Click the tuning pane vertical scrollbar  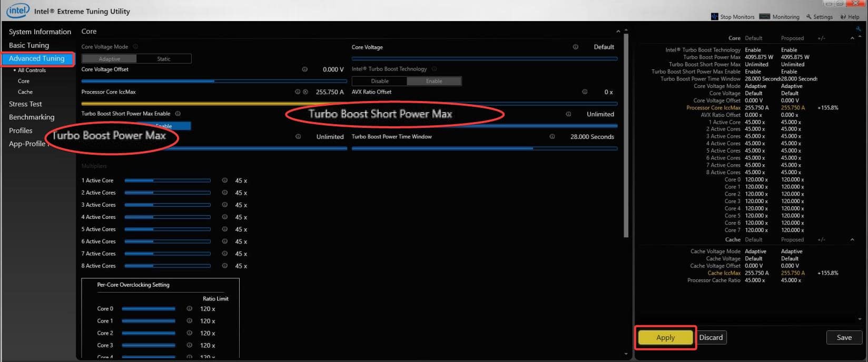626,135
